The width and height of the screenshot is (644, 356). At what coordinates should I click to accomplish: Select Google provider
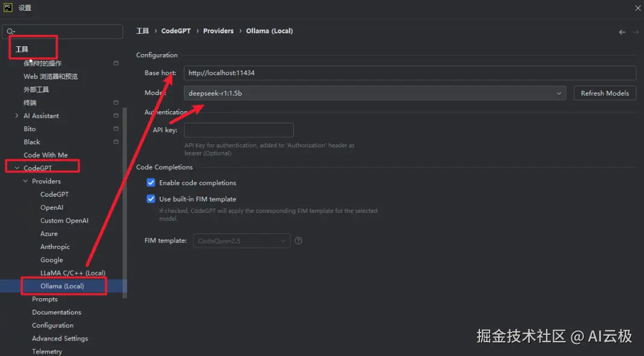pyautogui.click(x=52, y=260)
